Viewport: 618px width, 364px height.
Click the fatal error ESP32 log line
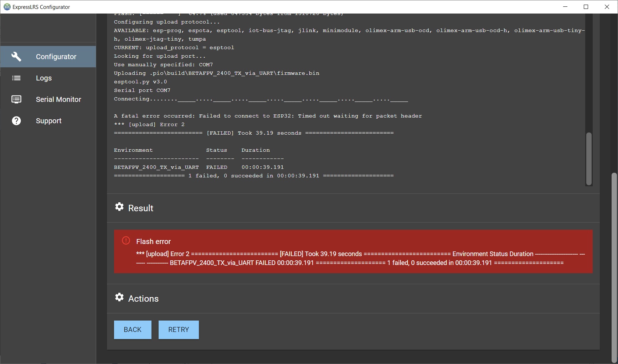268,116
